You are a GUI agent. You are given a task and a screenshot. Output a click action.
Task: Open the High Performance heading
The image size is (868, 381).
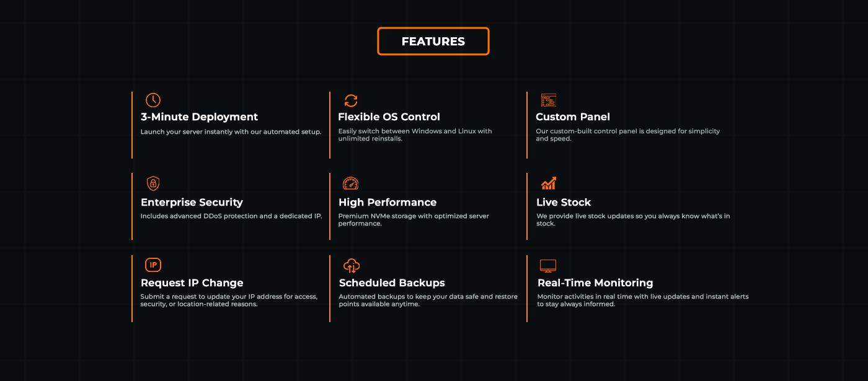387,203
